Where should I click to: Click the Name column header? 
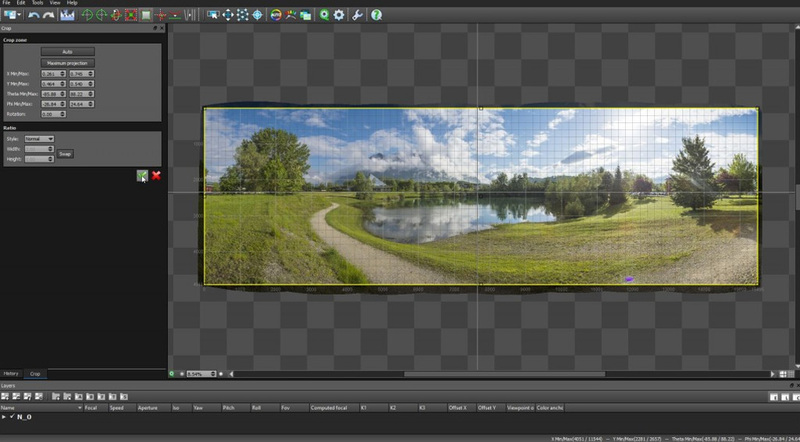41,408
